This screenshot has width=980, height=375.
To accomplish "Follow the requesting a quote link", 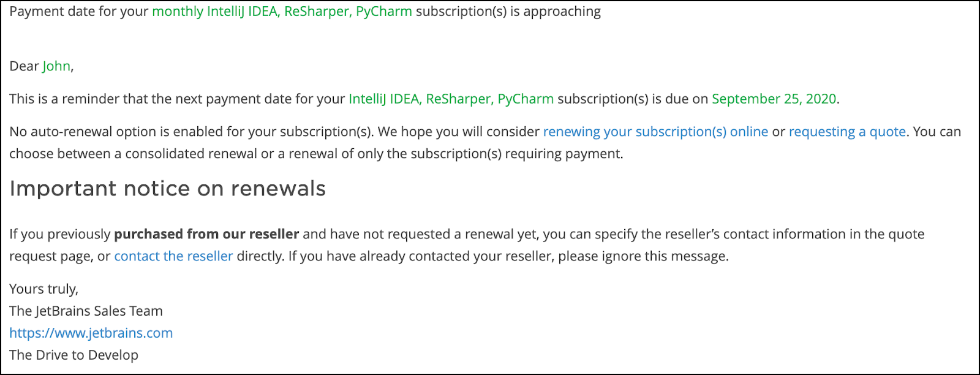I will (847, 132).
